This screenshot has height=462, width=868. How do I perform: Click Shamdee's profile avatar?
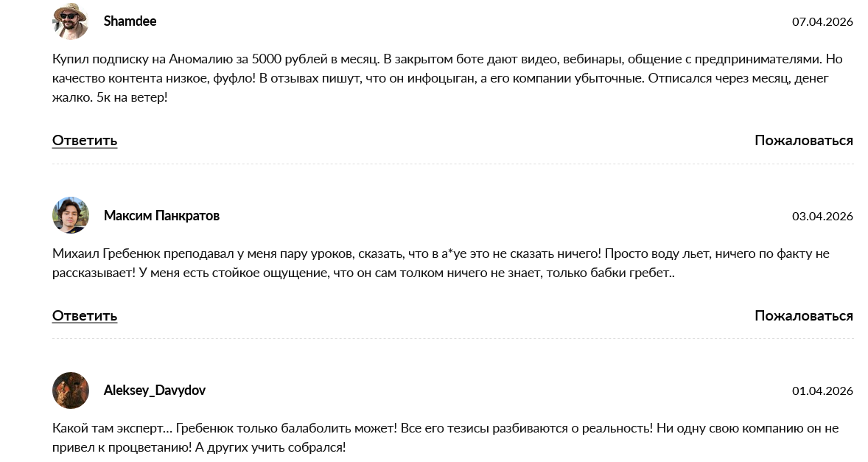click(x=71, y=21)
